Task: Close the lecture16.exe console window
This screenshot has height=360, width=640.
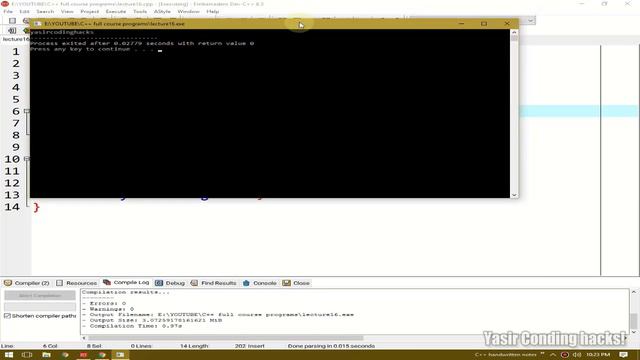Action: (x=507, y=24)
